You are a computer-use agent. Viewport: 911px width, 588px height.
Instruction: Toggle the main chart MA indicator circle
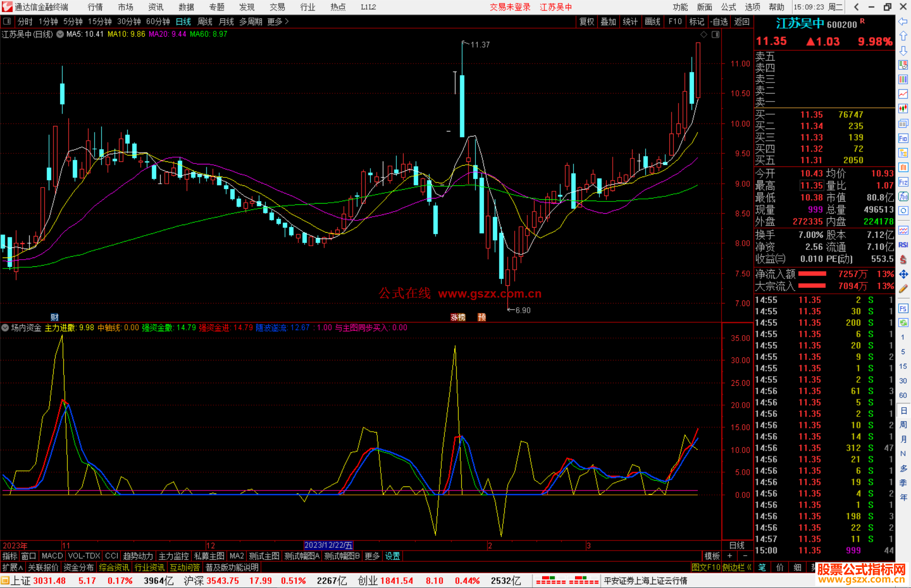point(60,34)
